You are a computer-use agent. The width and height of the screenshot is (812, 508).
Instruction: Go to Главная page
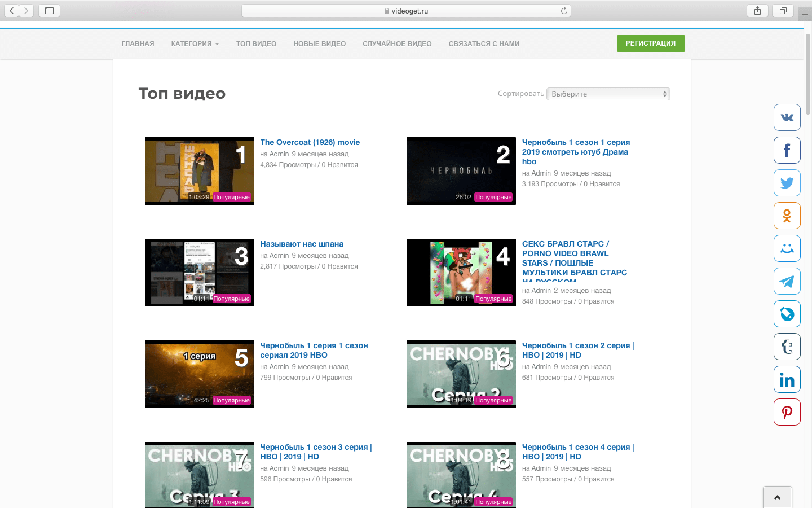(138, 43)
